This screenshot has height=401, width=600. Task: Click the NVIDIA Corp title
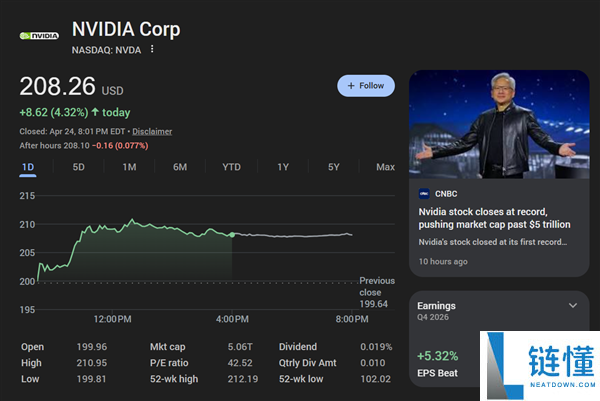pos(126,29)
